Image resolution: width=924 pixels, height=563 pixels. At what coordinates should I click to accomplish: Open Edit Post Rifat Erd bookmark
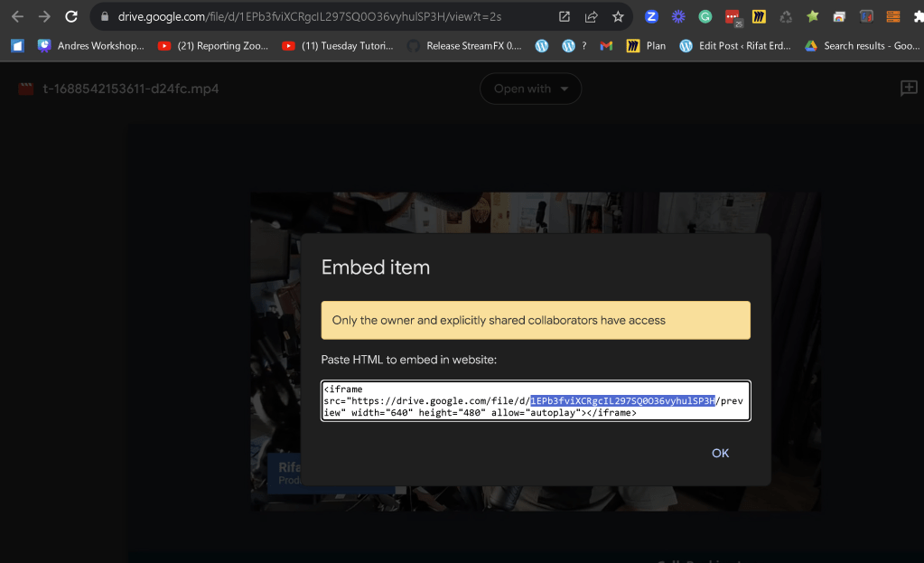tap(735, 45)
